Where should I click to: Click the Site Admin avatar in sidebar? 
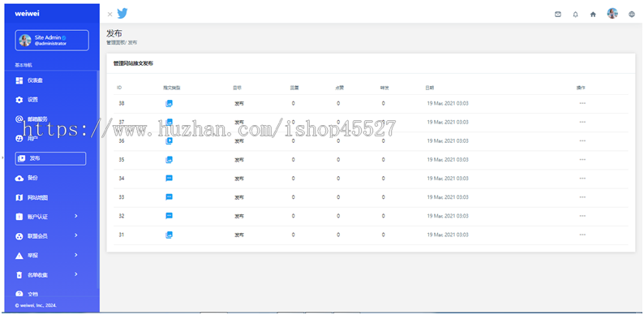point(25,41)
